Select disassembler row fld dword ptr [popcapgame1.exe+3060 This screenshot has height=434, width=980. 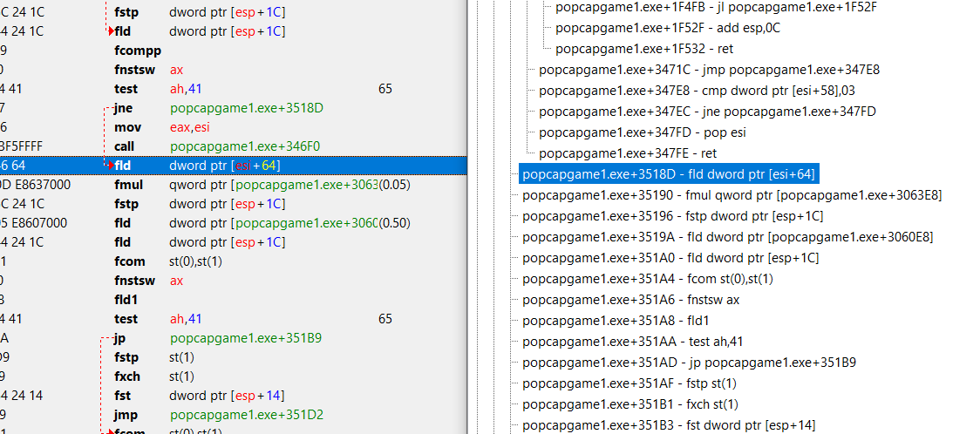tap(233, 223)
